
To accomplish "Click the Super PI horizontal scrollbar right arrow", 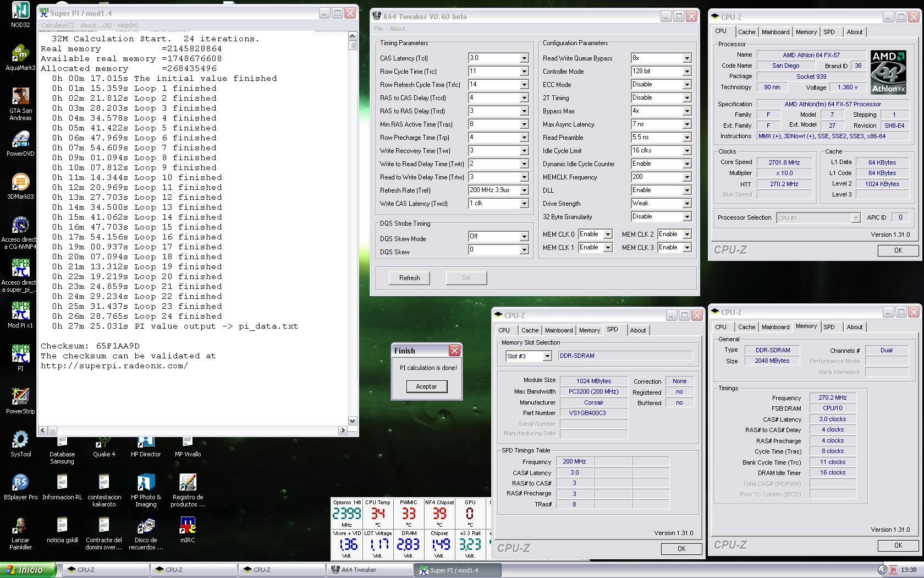I will tap(343, 430).
